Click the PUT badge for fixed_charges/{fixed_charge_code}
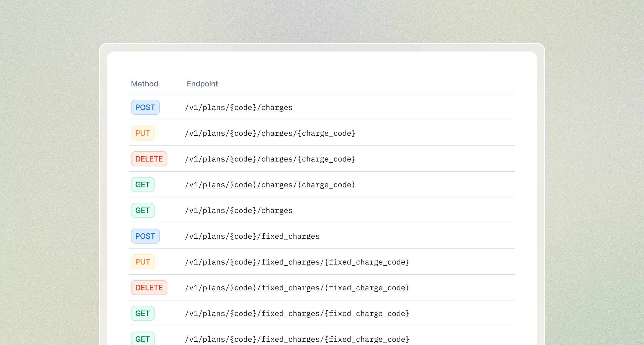 (143, 262)
